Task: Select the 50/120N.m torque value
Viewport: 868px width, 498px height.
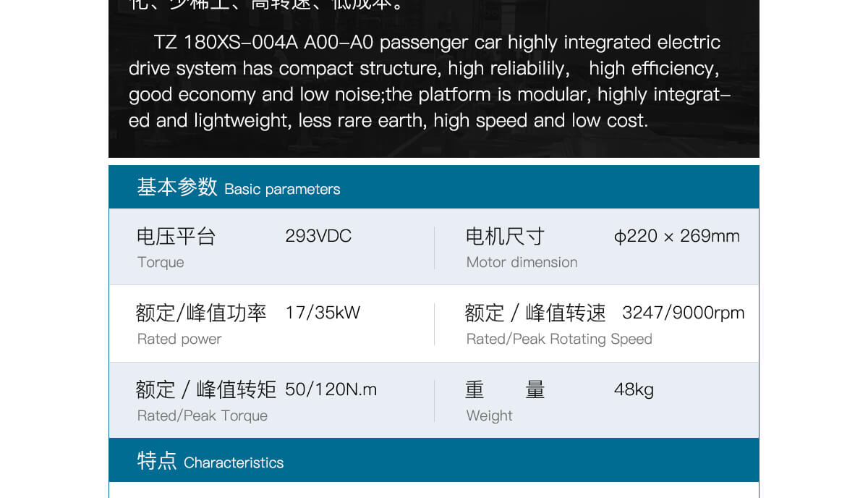Action: pos(331,389)
